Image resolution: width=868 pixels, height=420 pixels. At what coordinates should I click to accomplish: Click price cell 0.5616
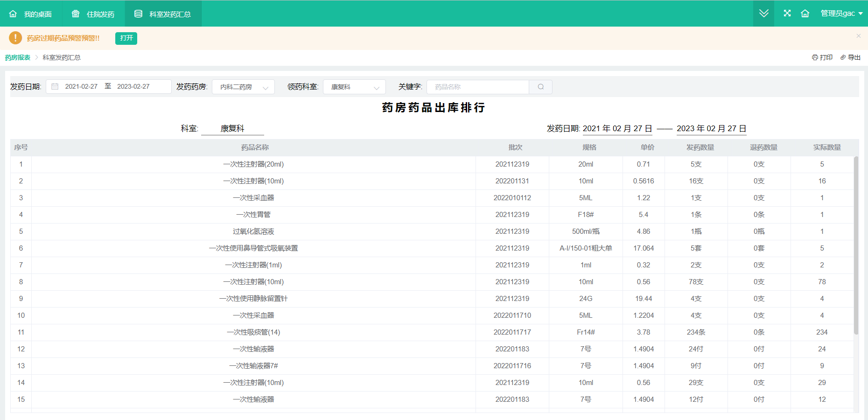click(644, 181)
